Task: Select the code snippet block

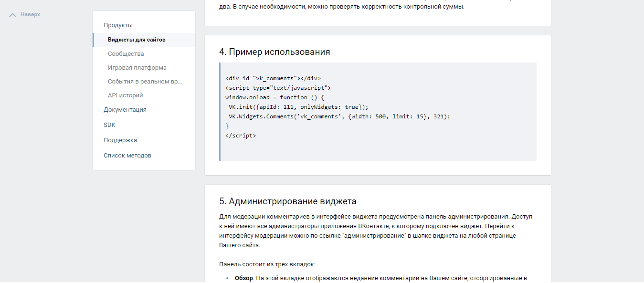Action: [378, 111]
